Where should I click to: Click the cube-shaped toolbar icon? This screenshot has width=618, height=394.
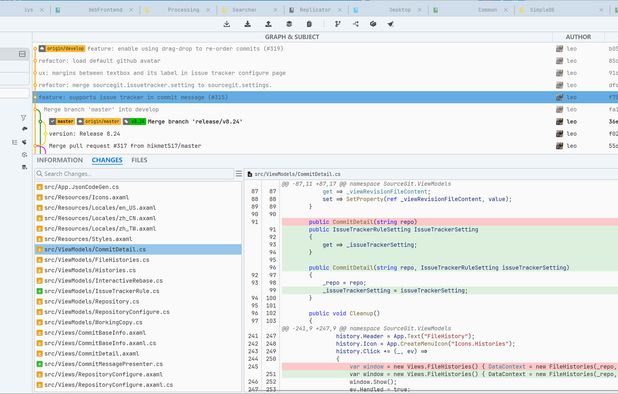click(x=373, y=24)
